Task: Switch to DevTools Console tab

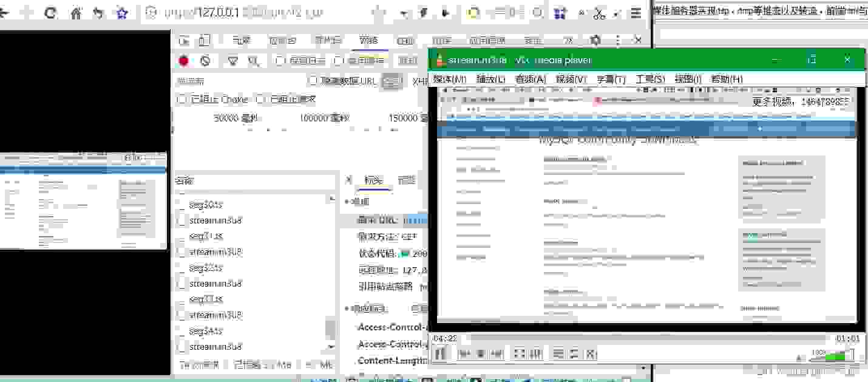Action: (283, 41)
